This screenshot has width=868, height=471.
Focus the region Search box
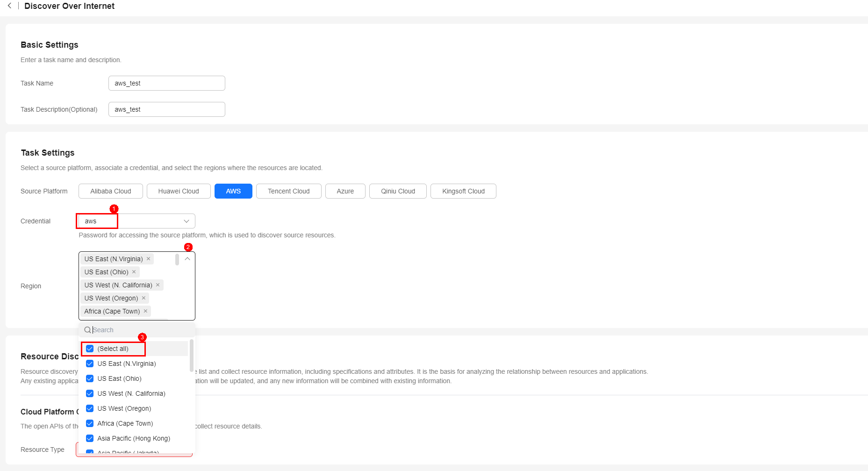pyautogui.click(x=140, y=330)
